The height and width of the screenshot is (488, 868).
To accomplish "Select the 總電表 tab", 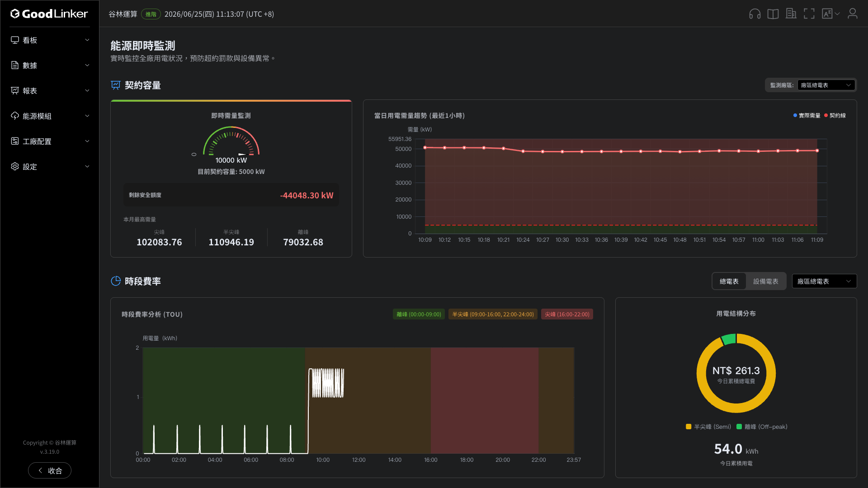I will [729, 281].
